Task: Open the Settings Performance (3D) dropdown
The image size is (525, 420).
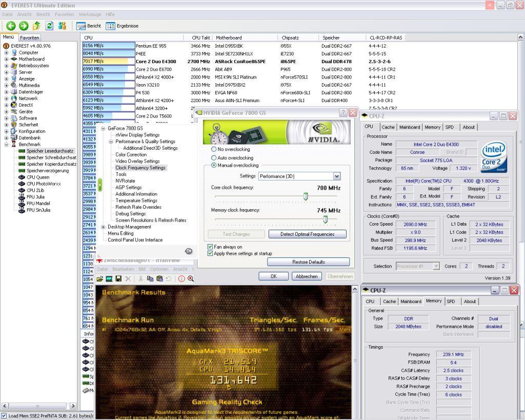Action: click(337, 176)
